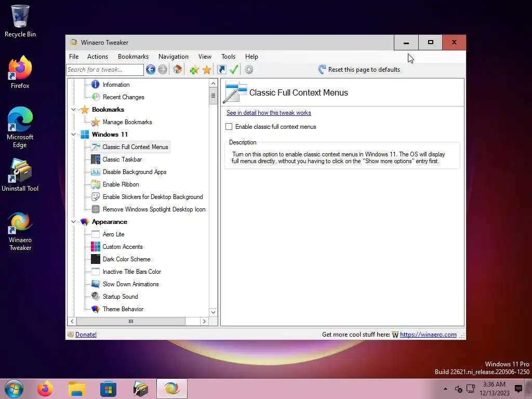The height and width of the screenshot is (399, 532).
Task: Select the Theme Behavior icon
Action: click(x=96, y=309)
